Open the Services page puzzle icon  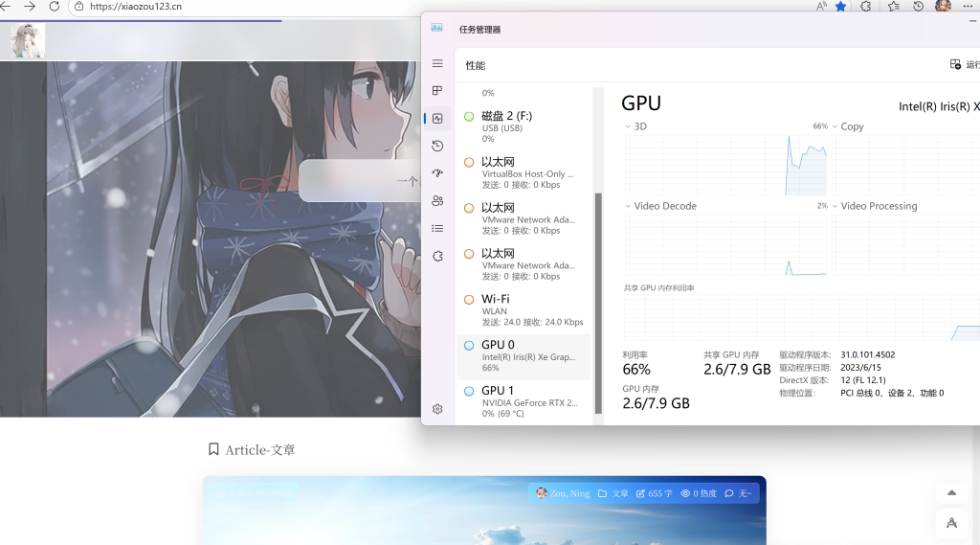click(x=437, y=256)
